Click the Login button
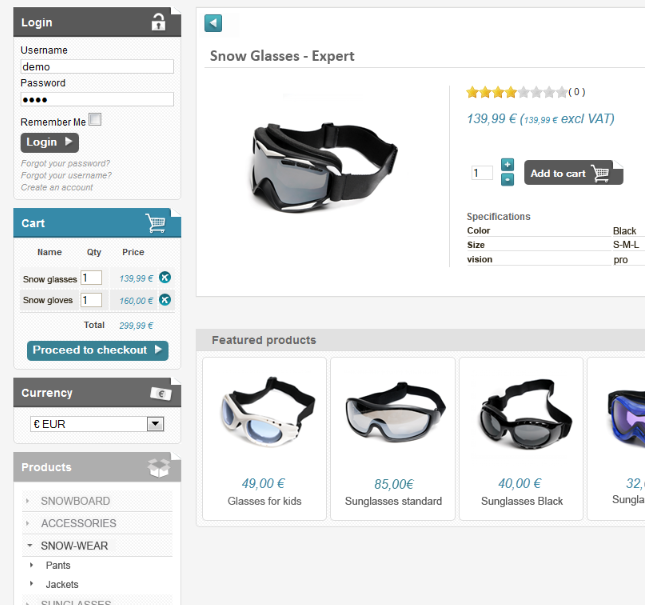Viewport: 645px width, 605px height. [x=50, y=143]
